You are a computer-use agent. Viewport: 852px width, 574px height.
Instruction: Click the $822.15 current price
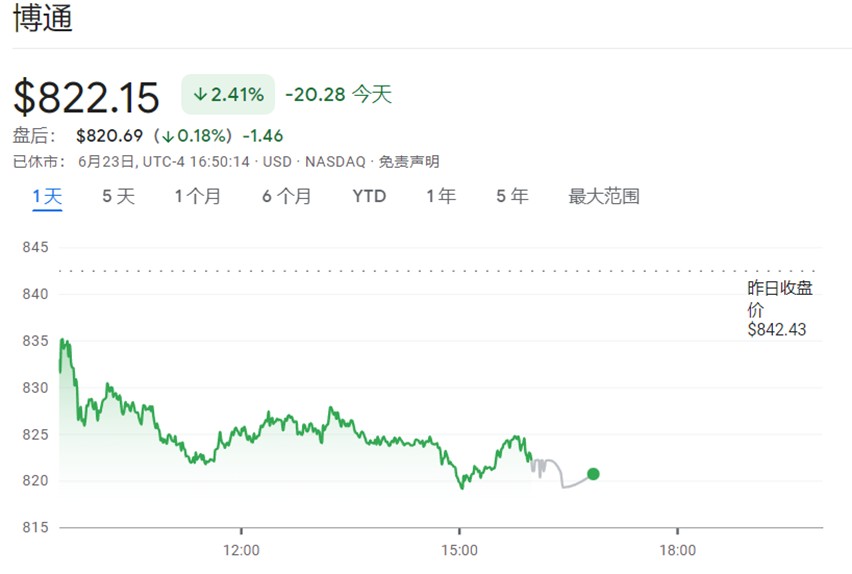click(86, 97)
